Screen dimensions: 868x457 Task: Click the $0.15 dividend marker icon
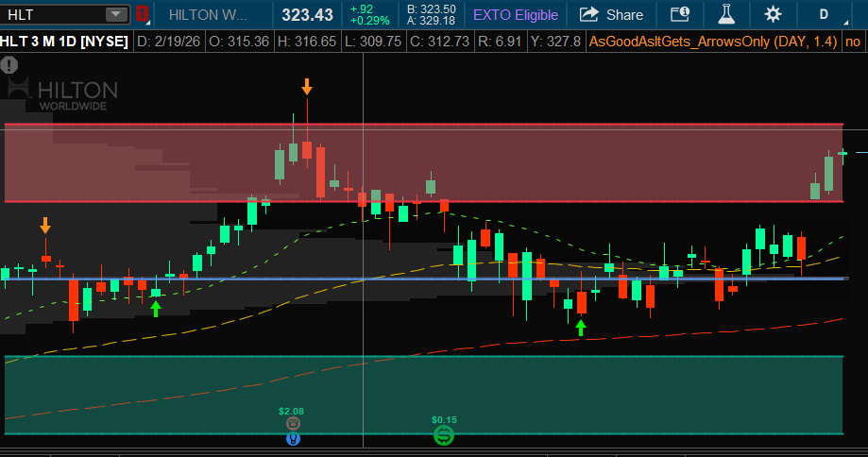click(444, 435)
